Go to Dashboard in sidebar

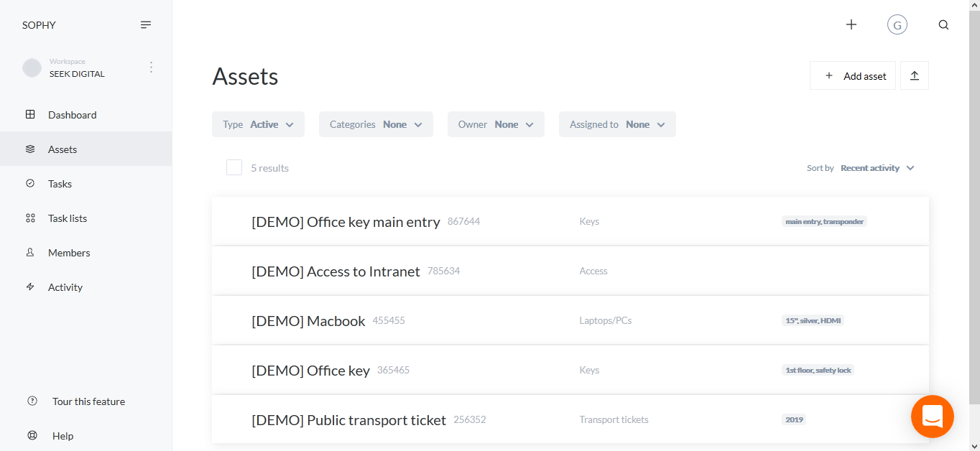point(72,115)
